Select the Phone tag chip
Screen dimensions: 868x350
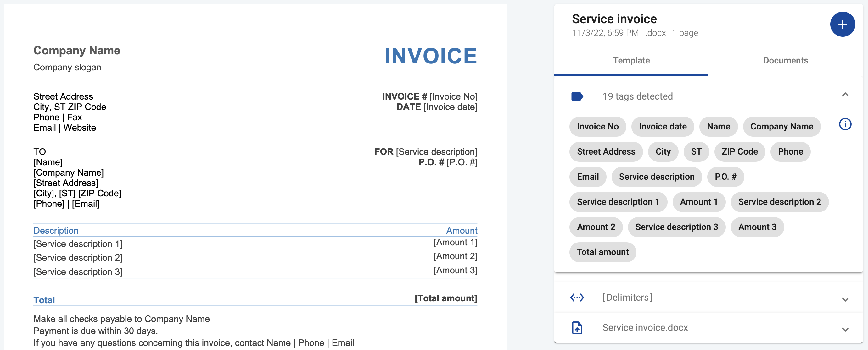(790, 152)
